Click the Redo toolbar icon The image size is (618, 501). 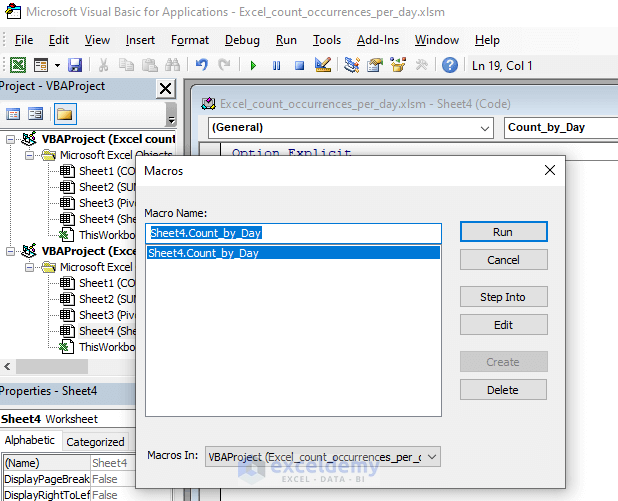click(224, 65)
